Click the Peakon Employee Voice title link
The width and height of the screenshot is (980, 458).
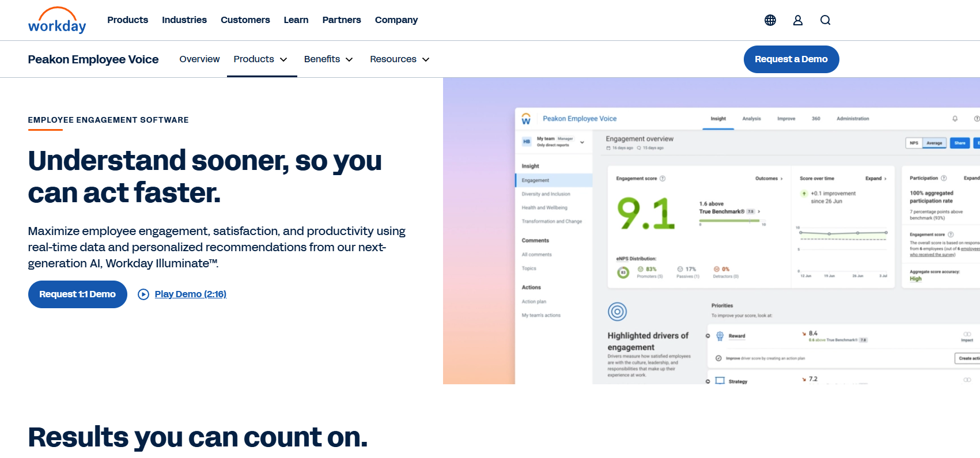coord(93,59)
